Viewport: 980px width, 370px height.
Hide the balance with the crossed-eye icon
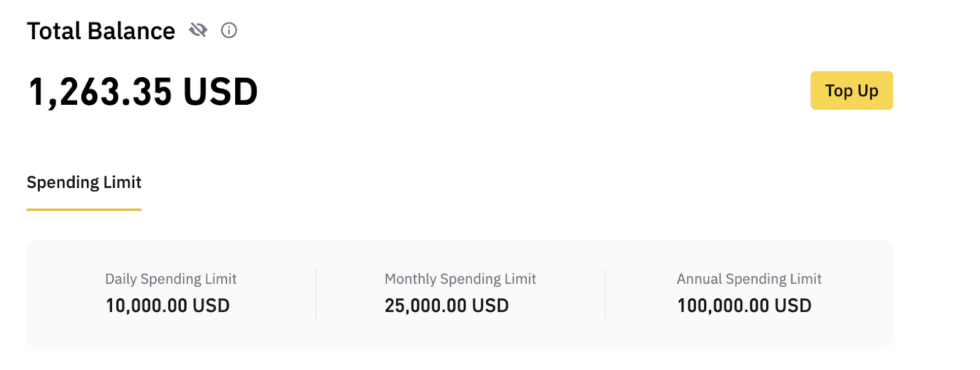[x=198, y=29]
